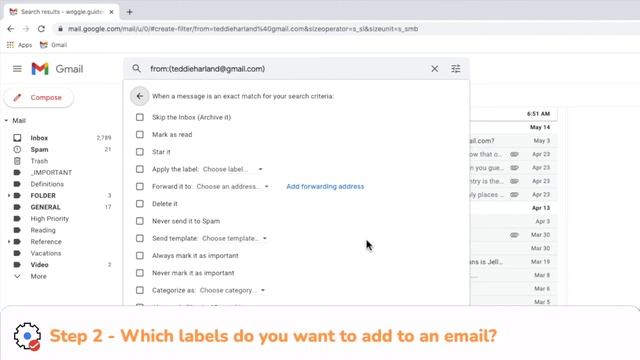Image resolution: width=640 pixels, height=360 pixels.
Task: Check Never send it to Spam
Action: click(140, 221)
